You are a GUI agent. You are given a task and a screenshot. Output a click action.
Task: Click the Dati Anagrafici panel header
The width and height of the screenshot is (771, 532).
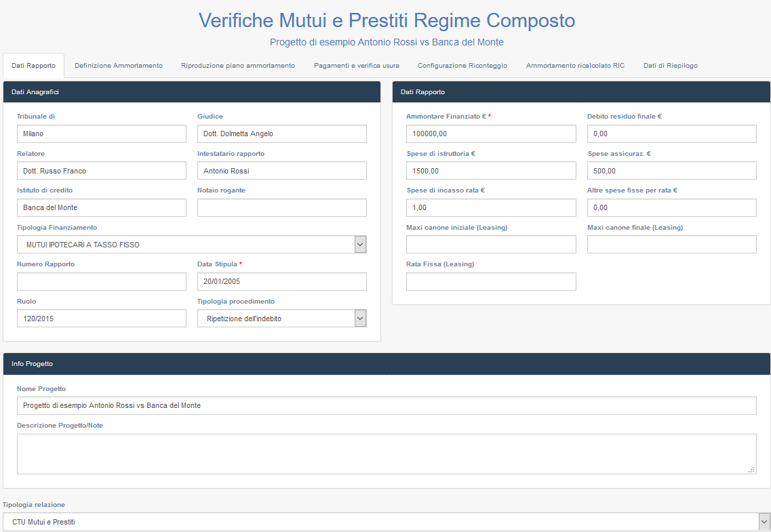(192, 92)
